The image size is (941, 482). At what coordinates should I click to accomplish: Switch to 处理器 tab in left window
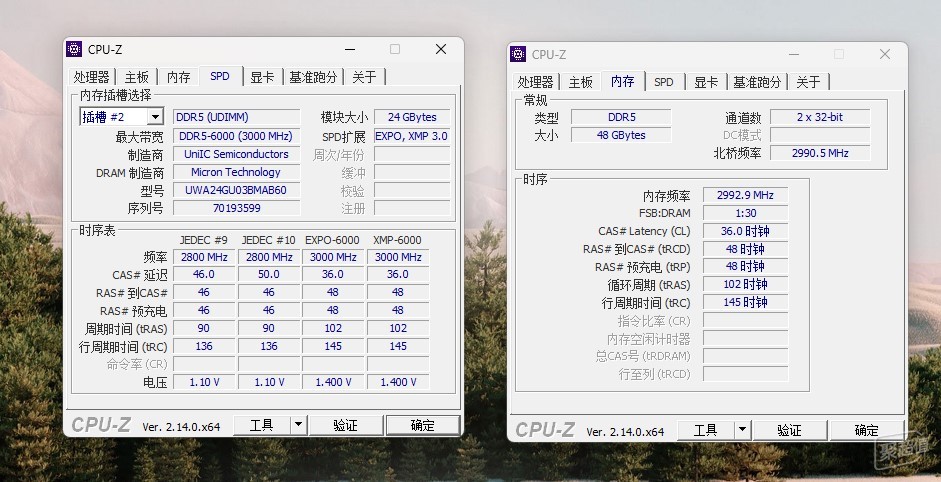(92, 77)
